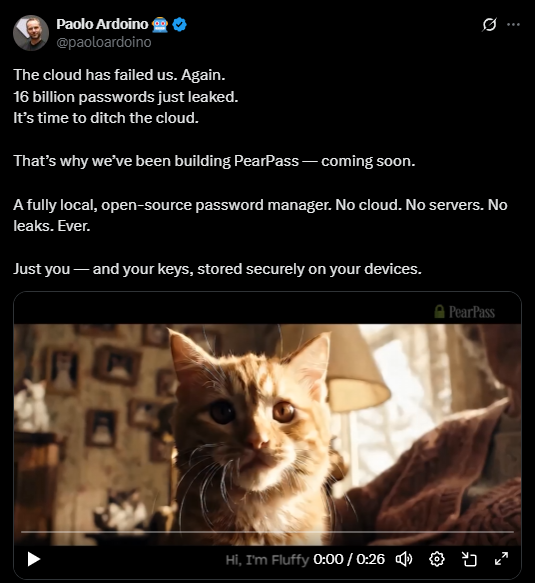
Task: Click the blue verified checkmark badge
Action: [x=180, y=25]
